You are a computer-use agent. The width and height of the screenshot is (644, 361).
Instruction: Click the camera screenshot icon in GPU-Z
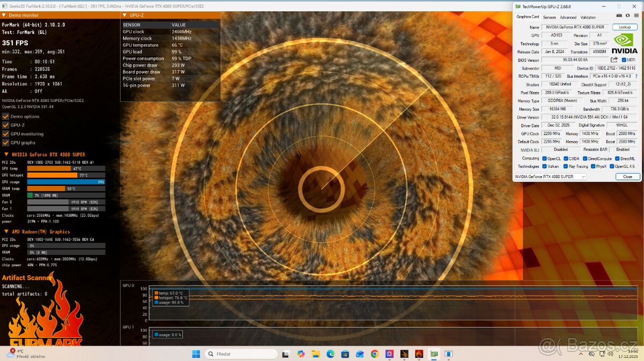click(x=619, y=16)
